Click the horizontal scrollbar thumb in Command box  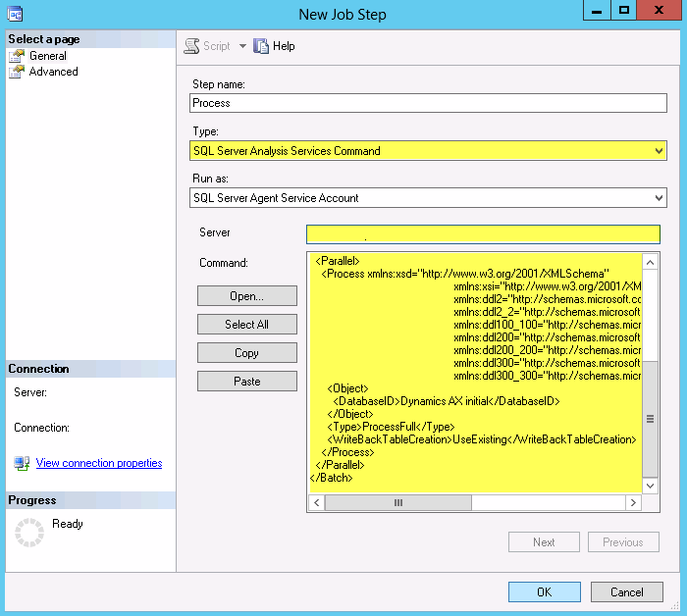(398, 502)
